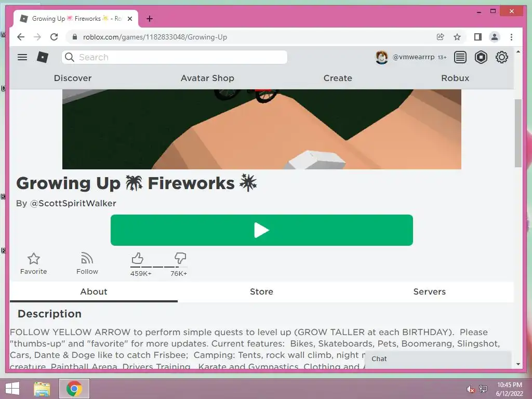Open File Explorer from taskbar
Viewport: 532px width, 399px height.
42,389
